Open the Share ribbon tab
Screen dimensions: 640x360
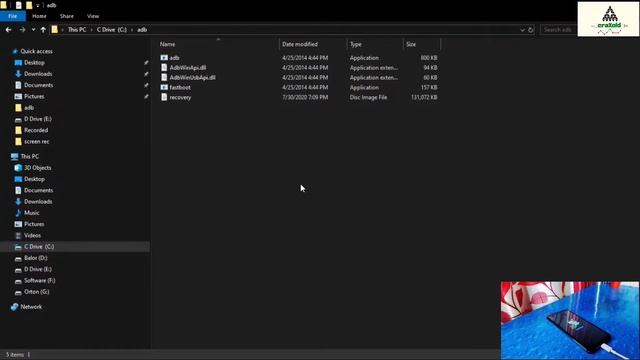pyautogui.click(x=67, y=16)
